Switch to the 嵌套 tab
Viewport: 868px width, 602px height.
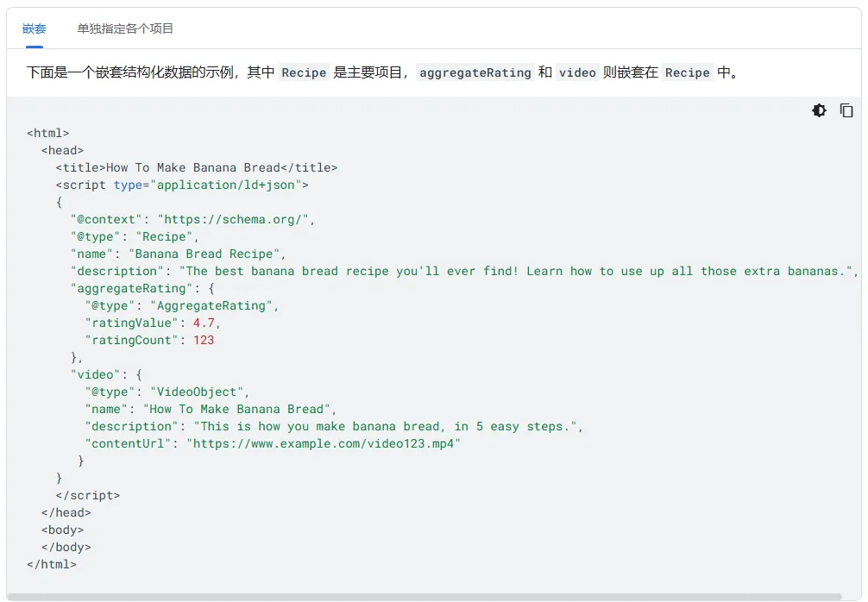click(35, 28)
